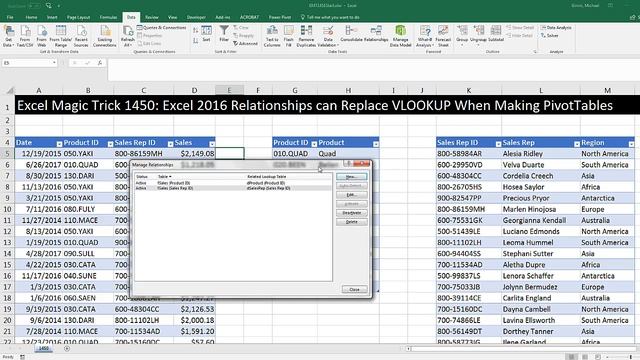
Task: Expand the Name Box dropdown
Action: [54, 63]
